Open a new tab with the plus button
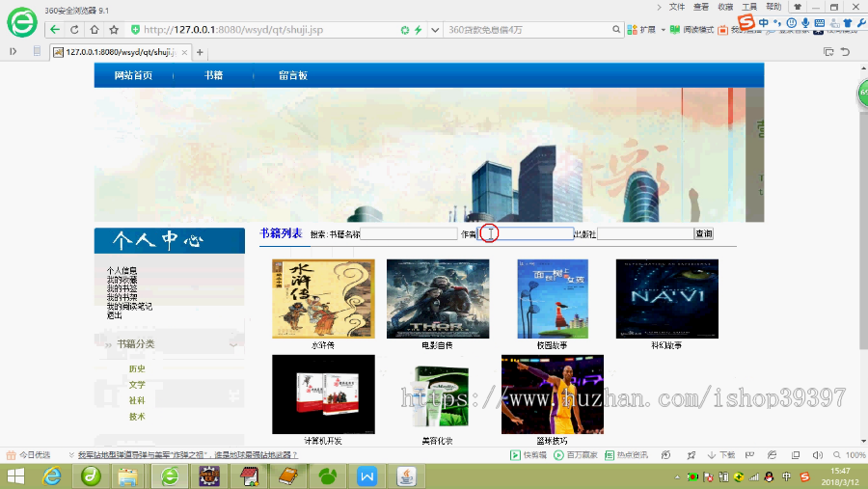This screenshot has width=868, height=489. coord(200,52)
